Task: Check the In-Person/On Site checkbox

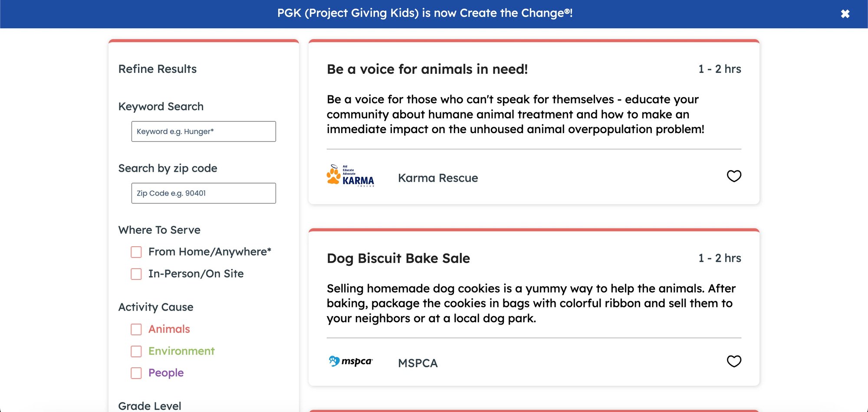Action: point(136,274)
